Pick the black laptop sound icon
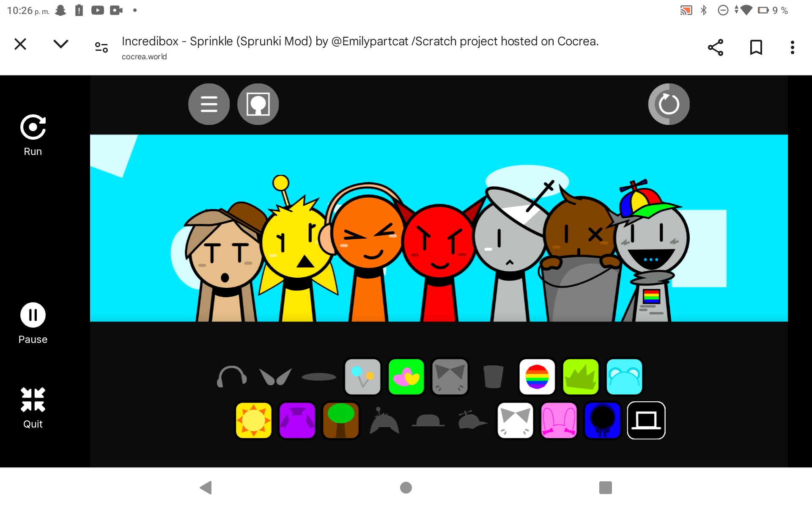 (646, 420)
